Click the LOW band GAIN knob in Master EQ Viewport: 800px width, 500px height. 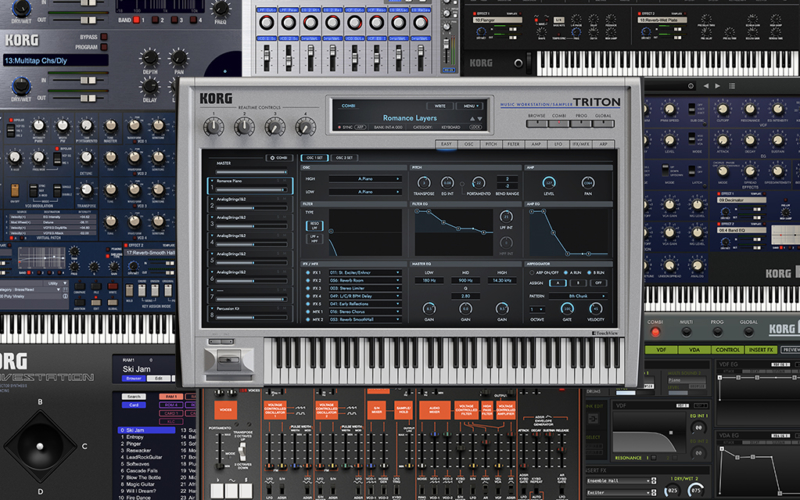pyautogui.click(x=429, y=308)
